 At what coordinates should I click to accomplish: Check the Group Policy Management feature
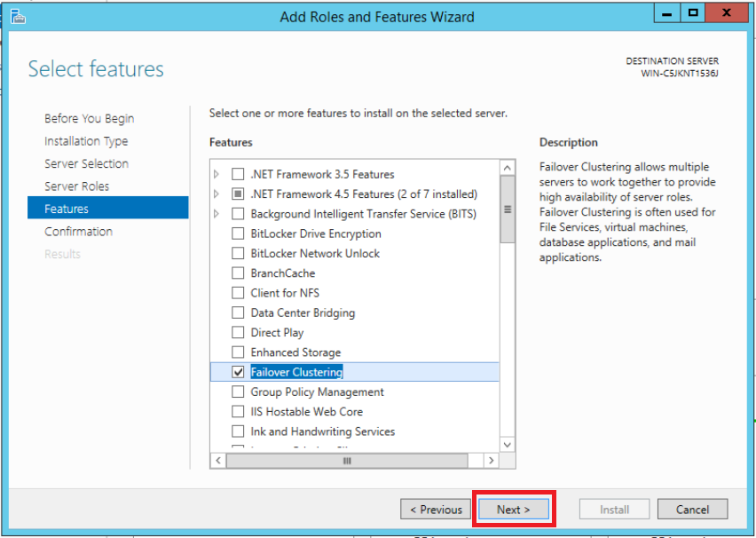238,392
